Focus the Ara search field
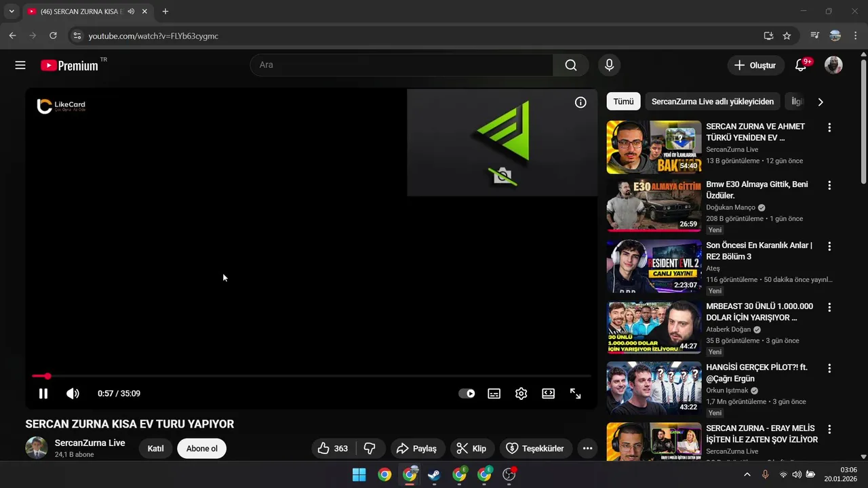868x488 pixels. coord(401,65)
